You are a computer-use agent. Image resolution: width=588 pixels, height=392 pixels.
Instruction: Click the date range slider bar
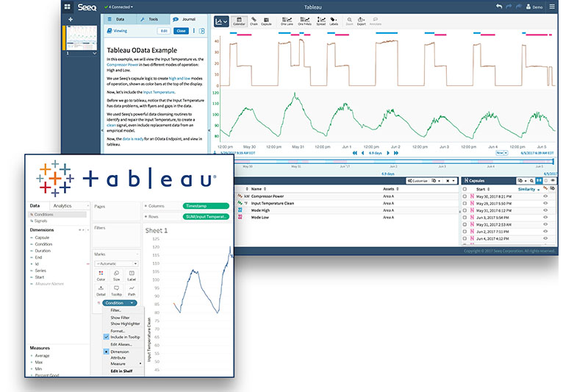point(394,161)
